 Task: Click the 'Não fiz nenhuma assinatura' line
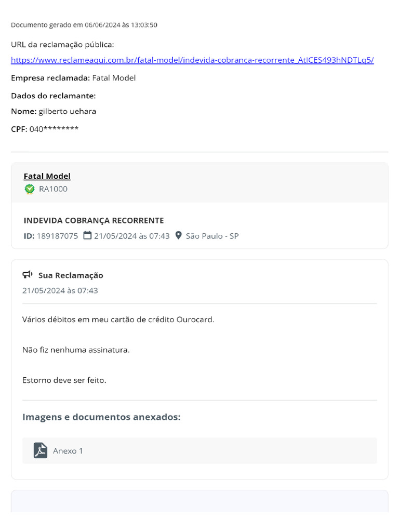click(x=76, y=350)
